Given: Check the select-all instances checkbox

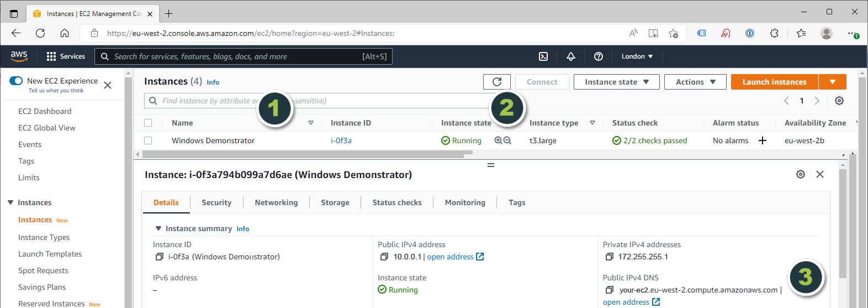Looking at the screenshot, I should tap(148, 123).
